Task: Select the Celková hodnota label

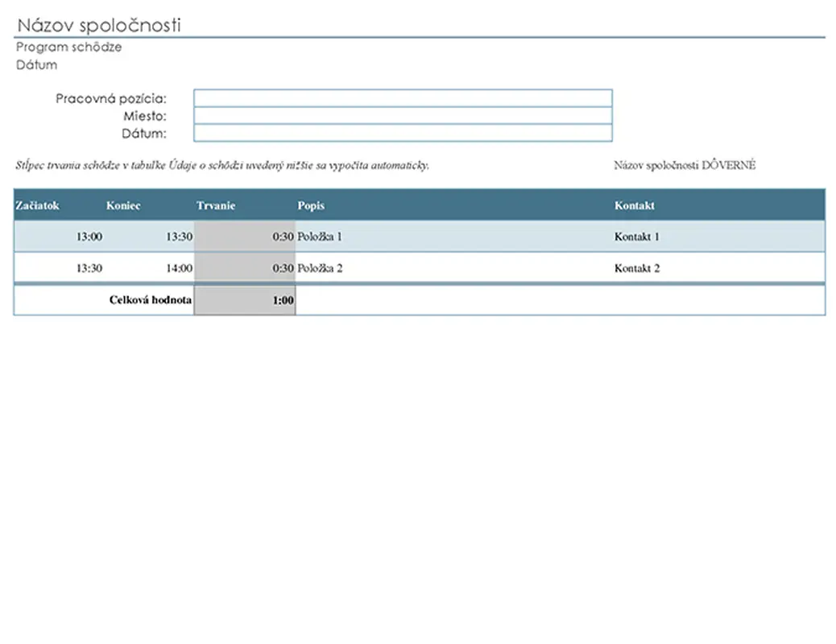Action: 149,299
